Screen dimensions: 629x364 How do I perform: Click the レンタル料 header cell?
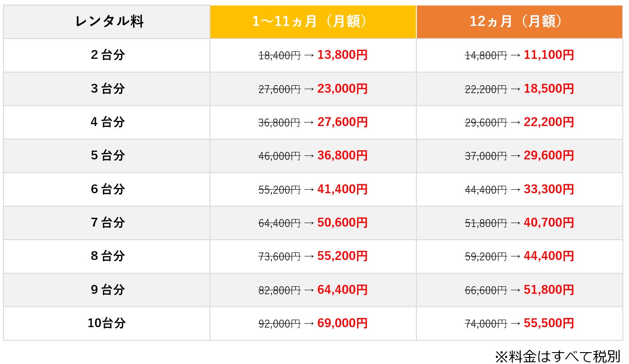(109, 22)
